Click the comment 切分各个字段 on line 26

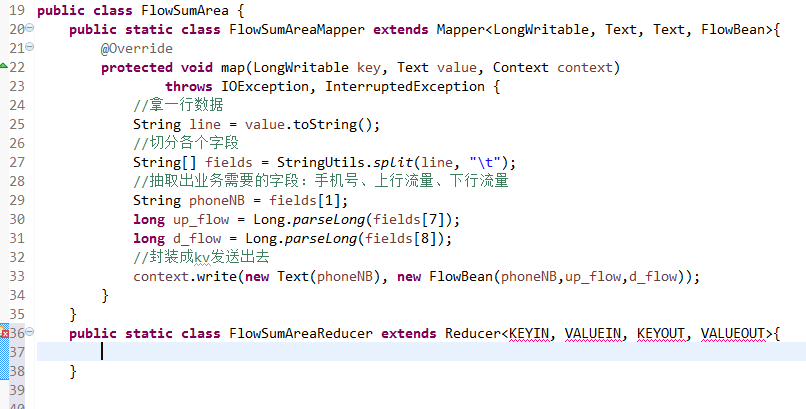(x=186, y=143)
